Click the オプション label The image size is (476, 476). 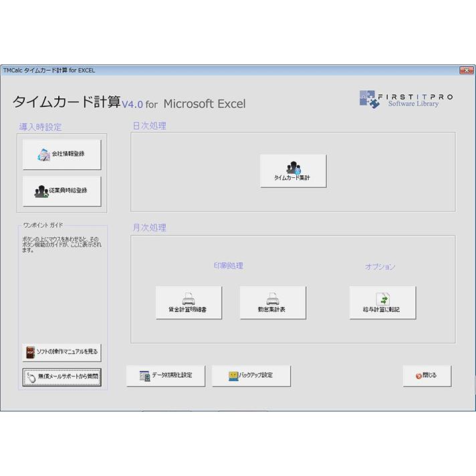(x=380, y=266)
